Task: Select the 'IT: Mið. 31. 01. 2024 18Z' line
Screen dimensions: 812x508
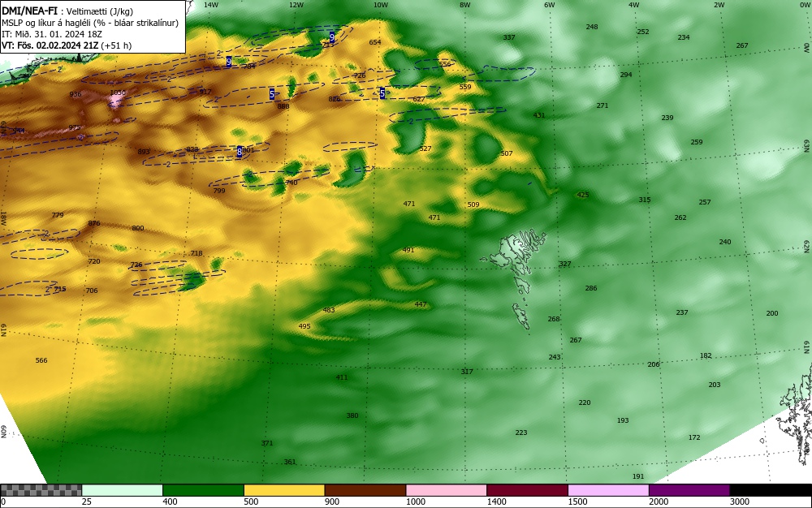Action: coord(52,34)
